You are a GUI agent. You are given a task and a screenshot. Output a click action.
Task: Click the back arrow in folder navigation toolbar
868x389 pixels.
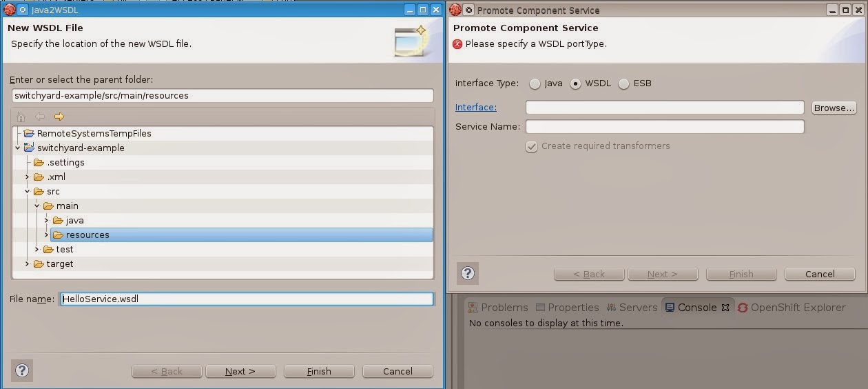click(40, 117)
